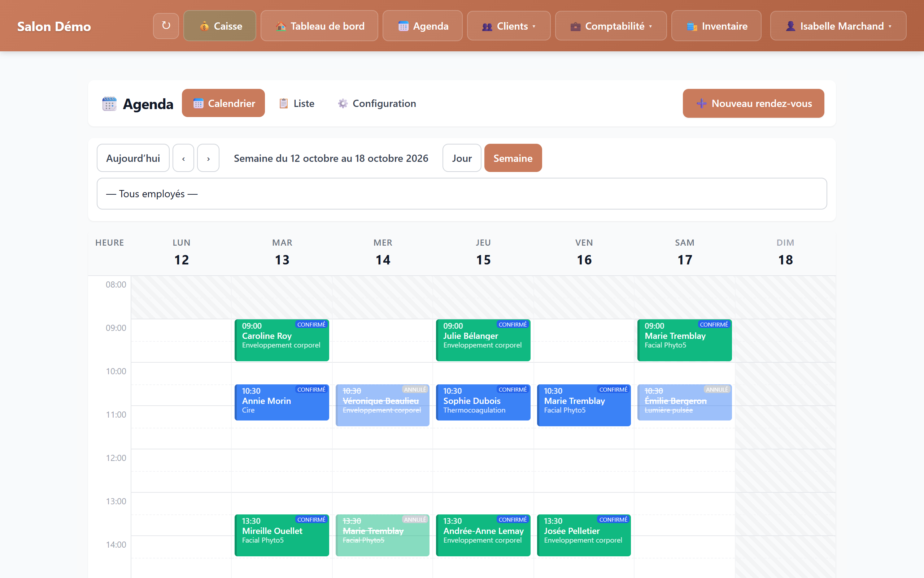Click CONFIRMÉ badge on Marie Tremblay Saturday
Viewport: 924px width, 578px height.
point(714,324)
